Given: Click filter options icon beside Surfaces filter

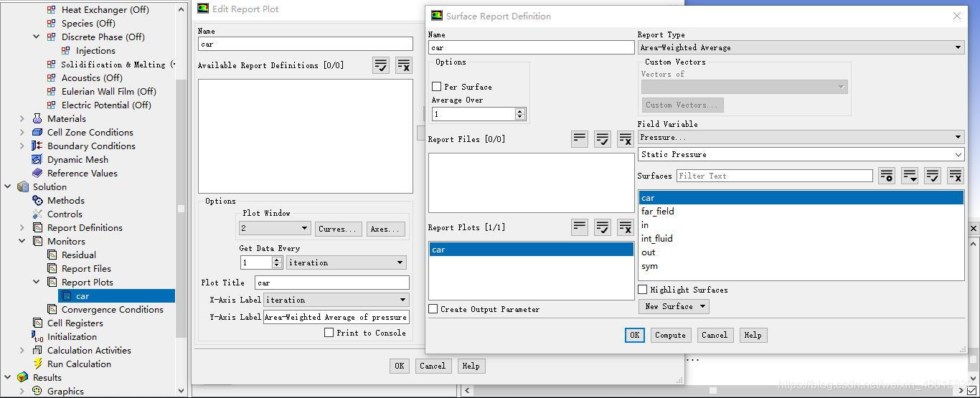Looking at the screenshot, I should coord(887,176).
